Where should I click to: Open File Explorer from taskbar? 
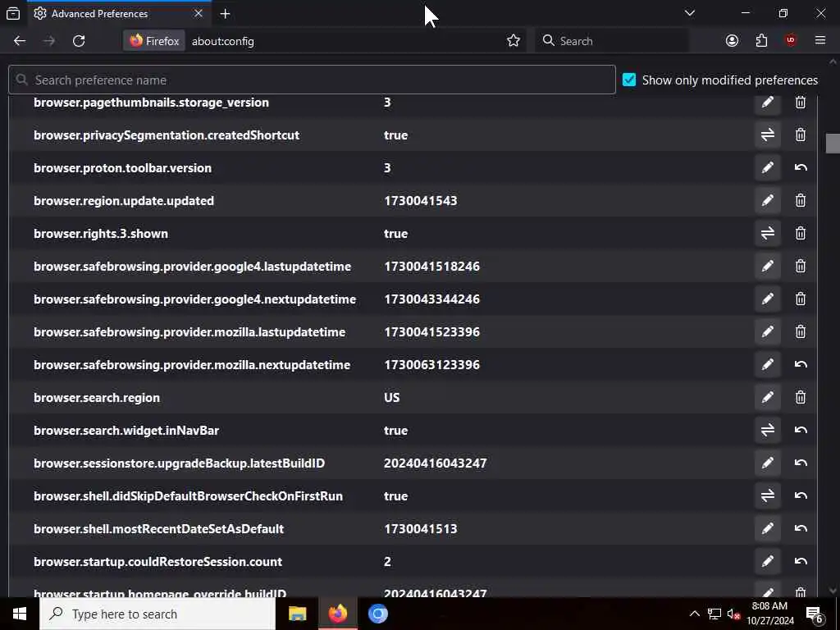tap(297, 614)
